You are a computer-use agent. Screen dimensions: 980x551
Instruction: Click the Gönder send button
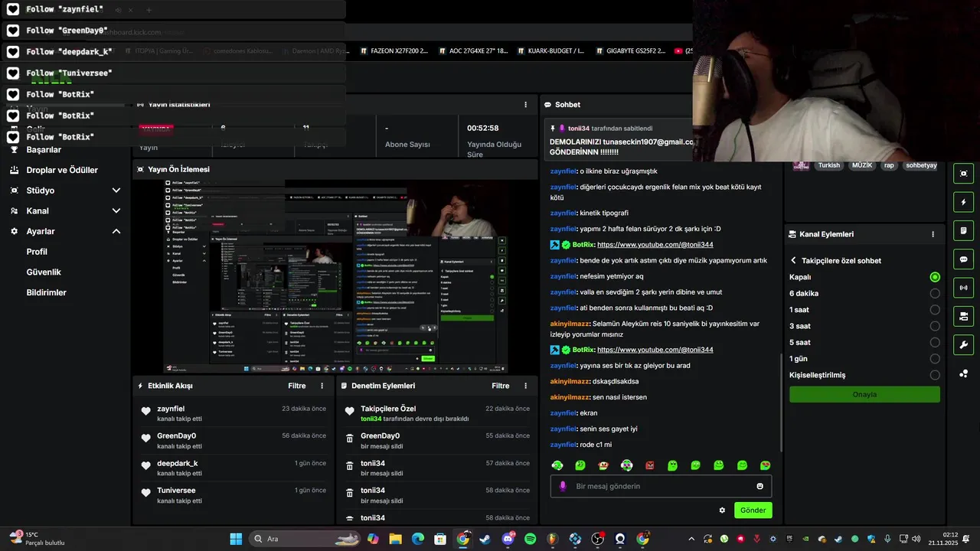pyautogui.click(x=753, y=510)
